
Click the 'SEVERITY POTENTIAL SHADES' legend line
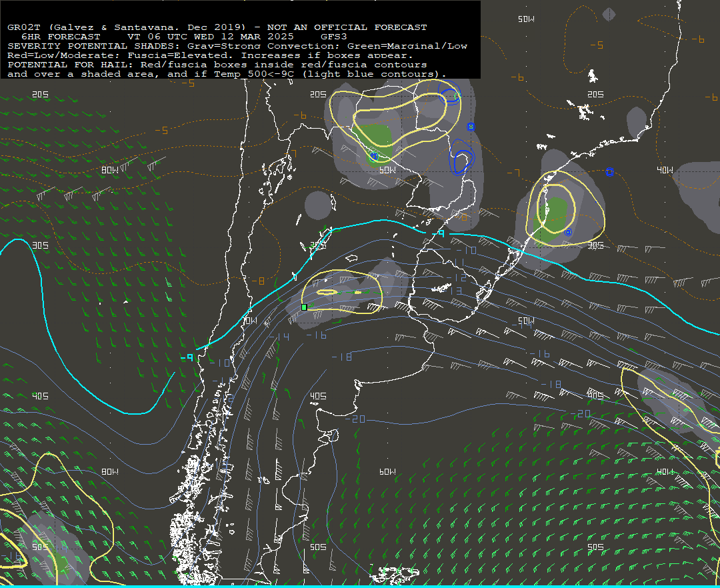[x=237, y=46]
